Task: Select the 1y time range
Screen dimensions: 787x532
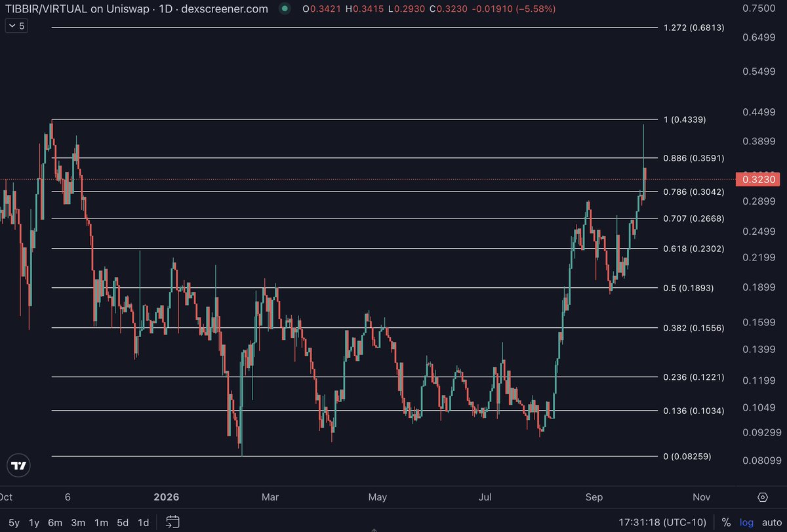Action: coord(34,523)
